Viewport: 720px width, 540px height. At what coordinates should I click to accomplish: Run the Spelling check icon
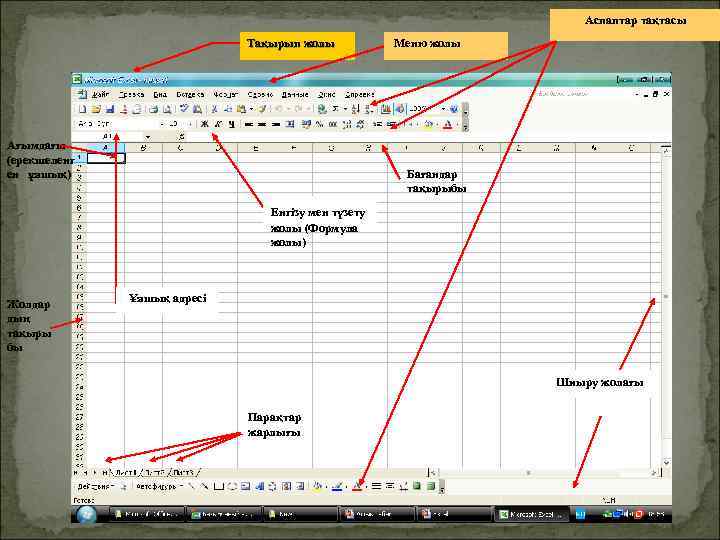pyautogui.click(x=184, y=109)
